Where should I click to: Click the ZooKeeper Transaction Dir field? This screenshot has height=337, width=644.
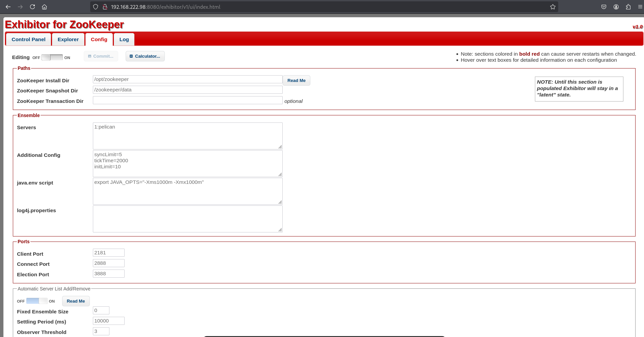tap(187, 100)
